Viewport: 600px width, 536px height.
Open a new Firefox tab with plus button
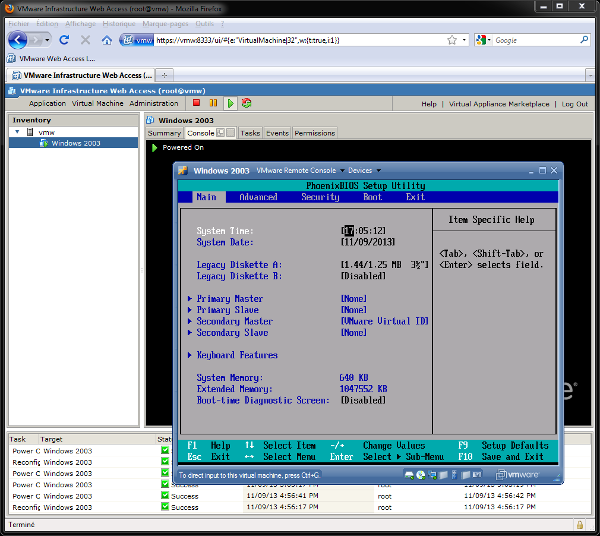[164, 75]
